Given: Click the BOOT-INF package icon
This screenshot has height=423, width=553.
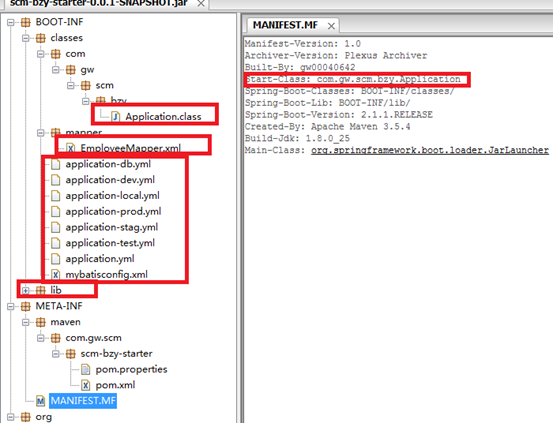Looking at the screenshot, I should [x=25, y=22].
